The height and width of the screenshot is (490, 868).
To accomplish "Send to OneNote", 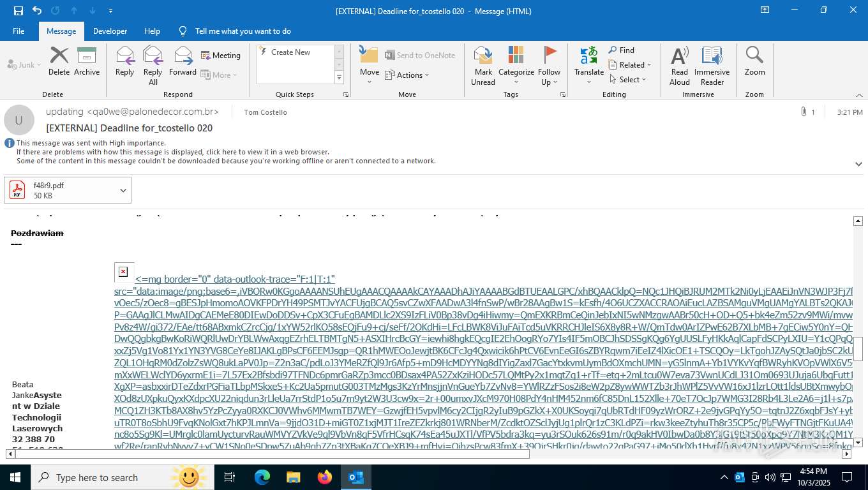I will click(420, 56).
